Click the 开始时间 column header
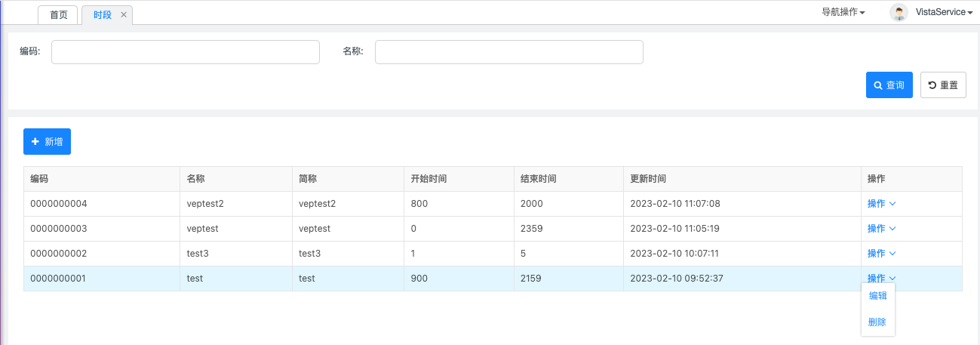The height and width of the screenshot is (345, 980). pos(428,179)
